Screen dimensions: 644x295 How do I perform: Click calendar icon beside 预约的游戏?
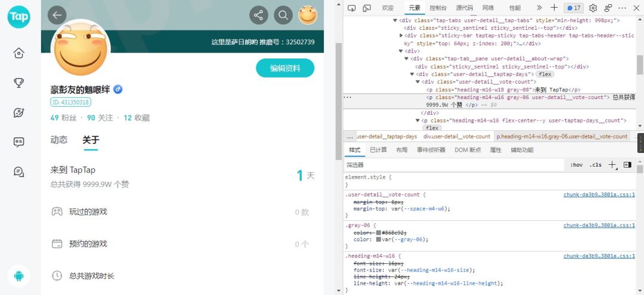click(57, 244)
